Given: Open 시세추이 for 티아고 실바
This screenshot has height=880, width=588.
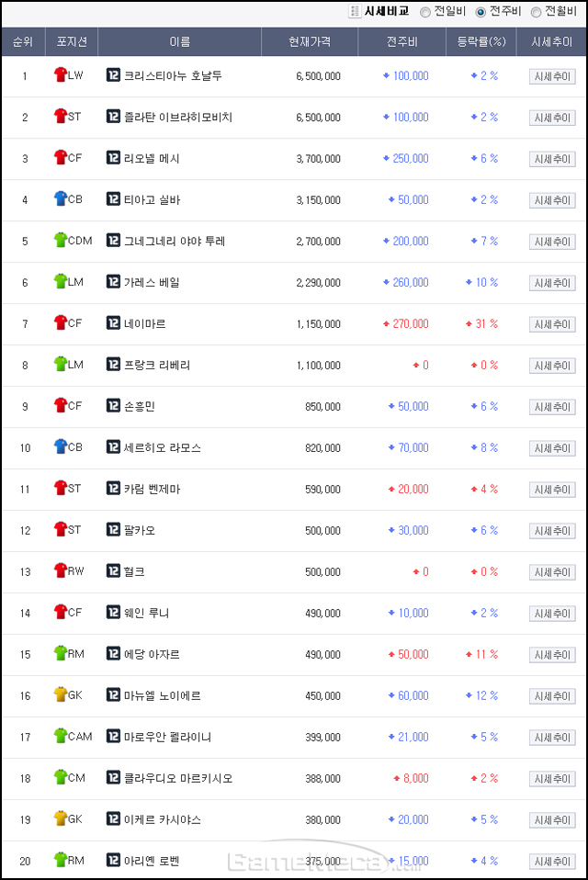Looking at the screenshot, I should (552, 200).
